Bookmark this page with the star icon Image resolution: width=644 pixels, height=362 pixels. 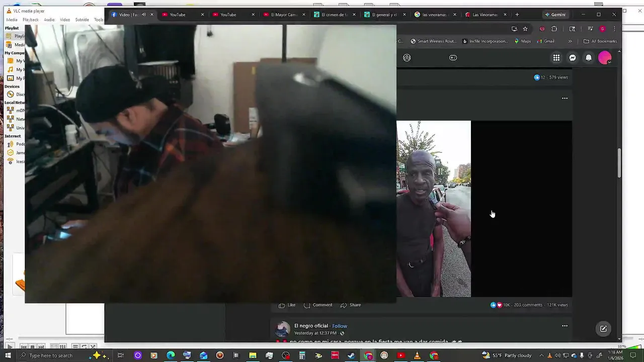pos(525,29)
